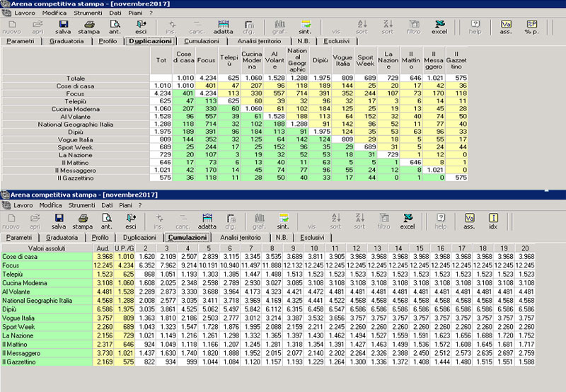Open the 'Modifica' menu in the upper window
566x392 pixels.
(54, 11)
